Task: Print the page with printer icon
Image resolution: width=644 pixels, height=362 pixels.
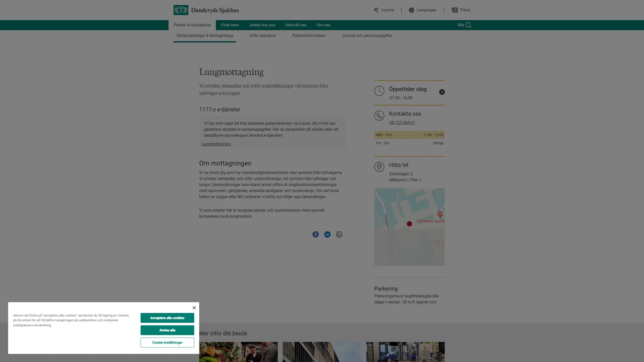Action: [339, 234]
